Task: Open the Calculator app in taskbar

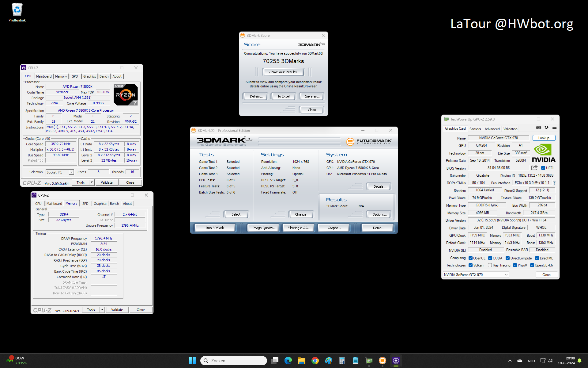Action: click(x=342, y=361)
